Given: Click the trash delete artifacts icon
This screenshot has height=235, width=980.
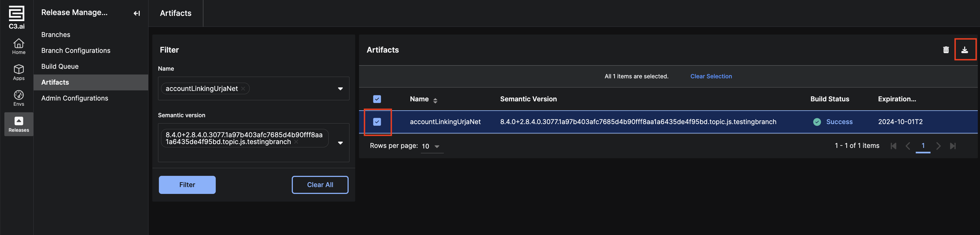Looking at the screenshot, I should pyautogui.click(x=946, y=50).
